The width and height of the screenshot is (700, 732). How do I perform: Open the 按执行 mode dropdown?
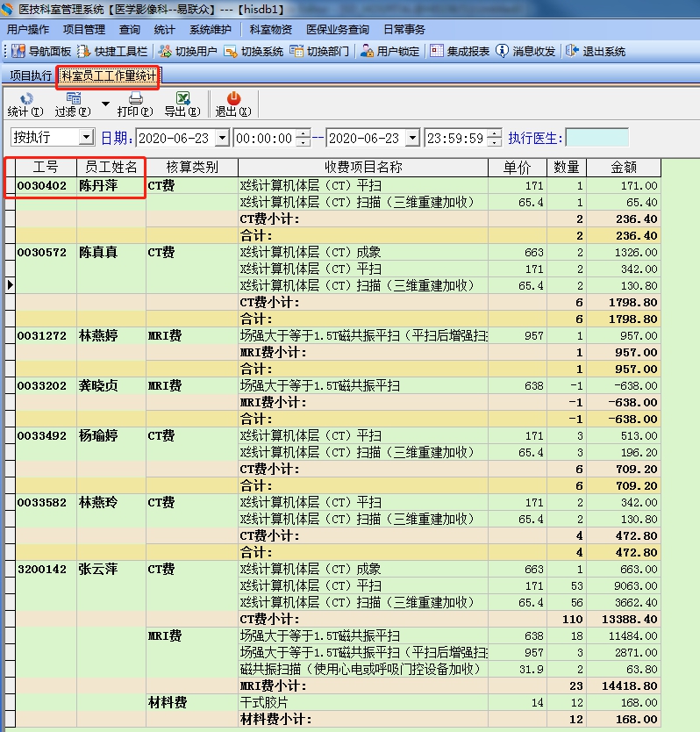click(x=86, y=137)
